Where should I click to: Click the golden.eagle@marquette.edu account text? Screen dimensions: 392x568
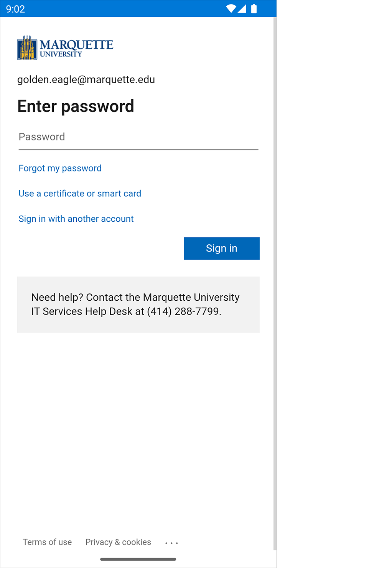point(86,79)
